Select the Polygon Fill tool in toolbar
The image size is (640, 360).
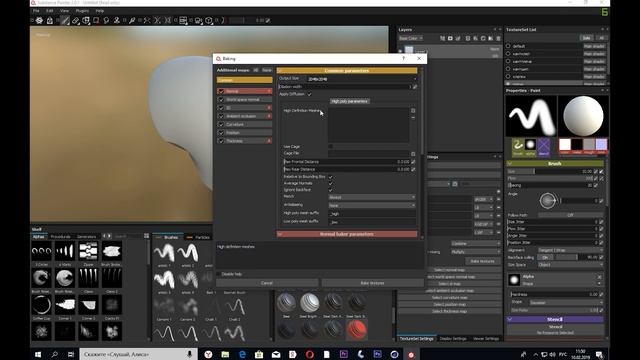click(96, 20)
